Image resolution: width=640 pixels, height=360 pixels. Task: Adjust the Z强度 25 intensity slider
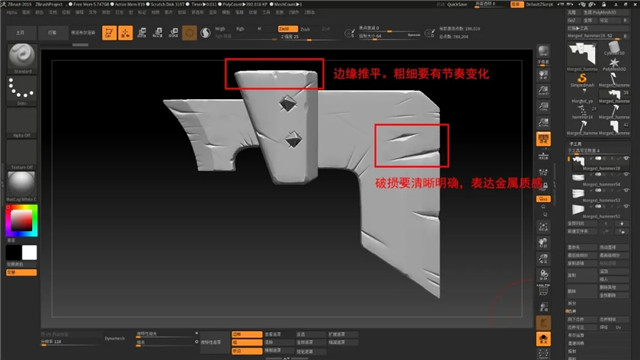tap(309, 37)
